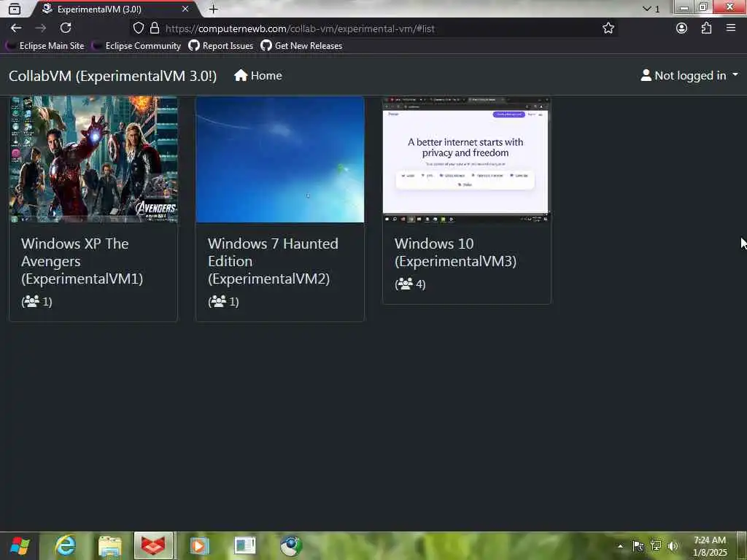Open the news window taskbar icon
The width and height of the screenshot is (747, 560).
click(245, 546)
